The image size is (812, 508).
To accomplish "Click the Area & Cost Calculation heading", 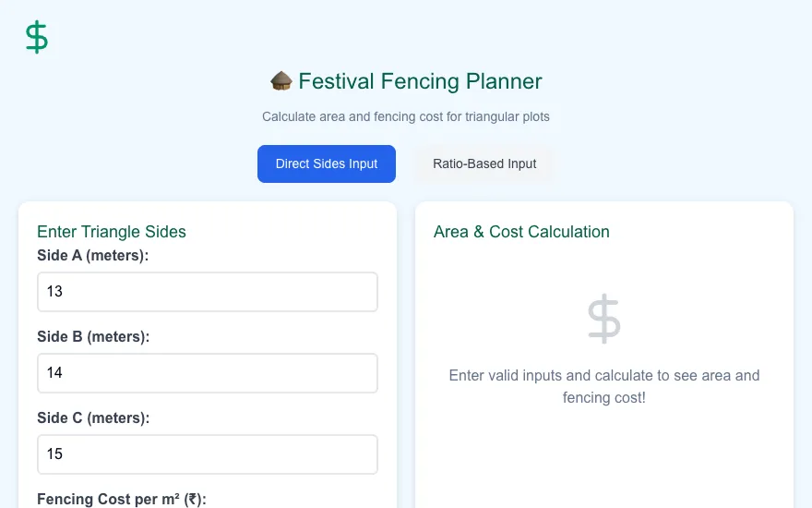I will click(x=521, y=232).
